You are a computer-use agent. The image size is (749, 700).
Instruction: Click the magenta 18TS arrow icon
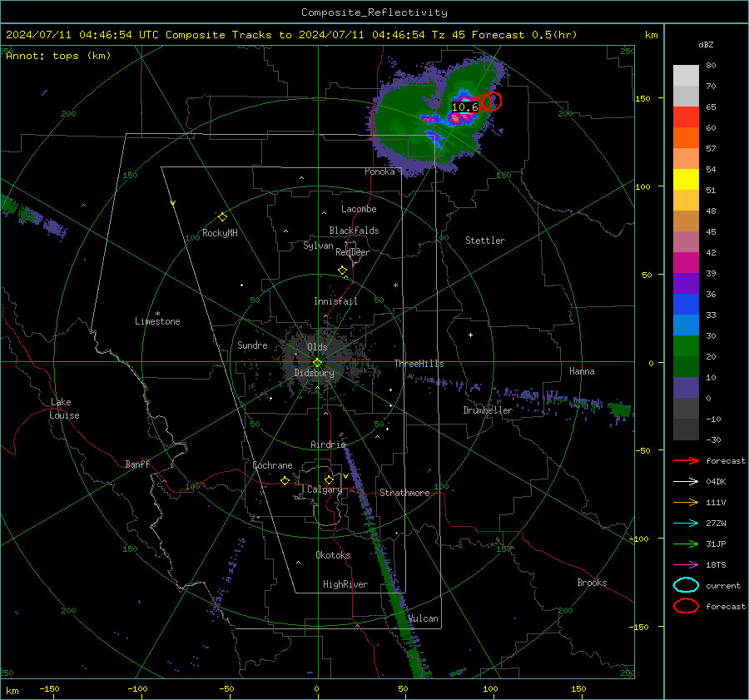(x=686, y=564)
